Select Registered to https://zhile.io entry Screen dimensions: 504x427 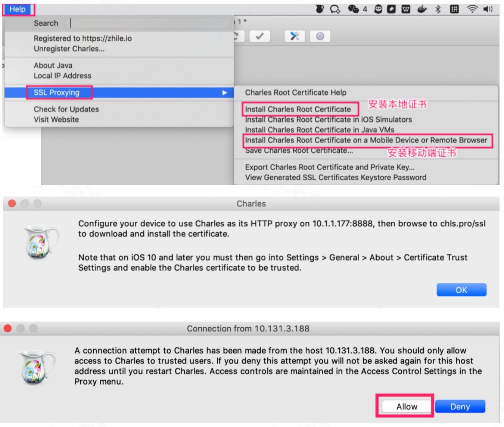pyautogui.click(x=83, y=38)
